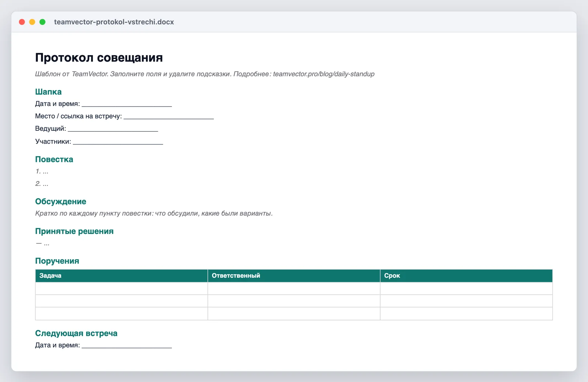This screenshot has height=382, width=588.
Task: Click the blank after "Дата и время:" under Шапка
Action: tap(127, 104)
